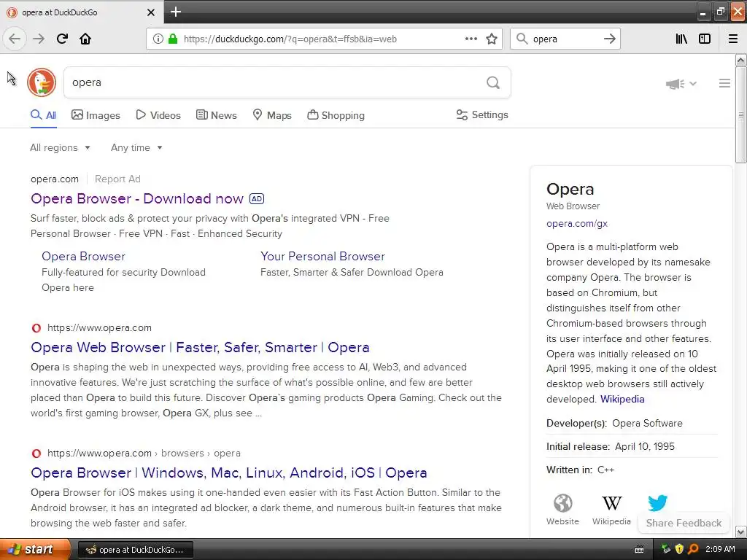Toggle the sidebar view icon
This screenshot has width=747, height=560.
click(705, 39)
